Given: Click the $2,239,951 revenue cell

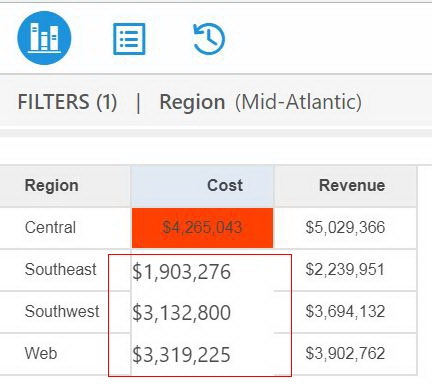Looking at the screenshot, I should click(x=345, y=270).
